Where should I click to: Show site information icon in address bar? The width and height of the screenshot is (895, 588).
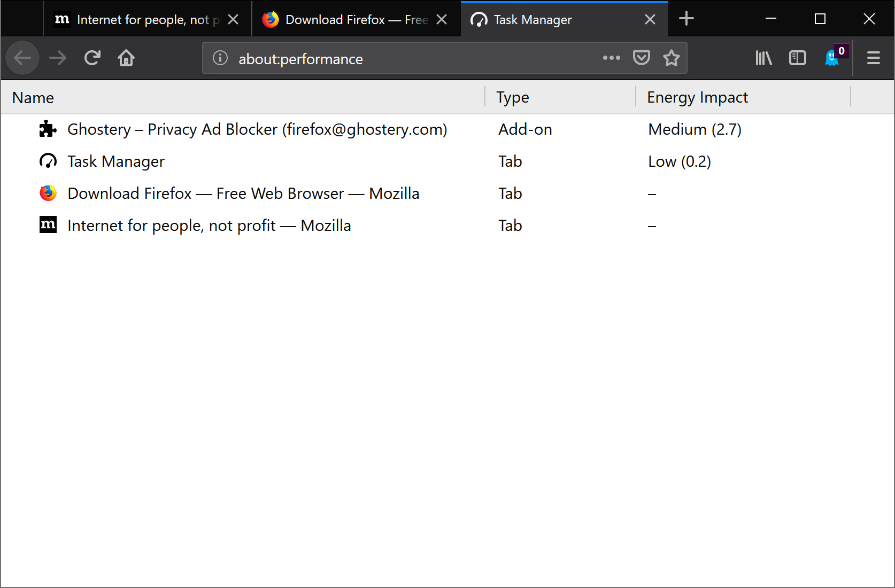tap(220, 58)
